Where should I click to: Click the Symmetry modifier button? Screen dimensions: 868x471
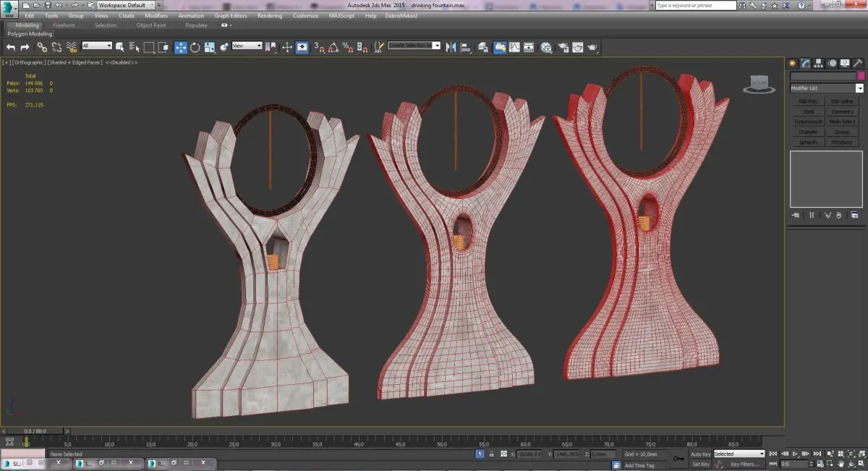click(842, 111)
